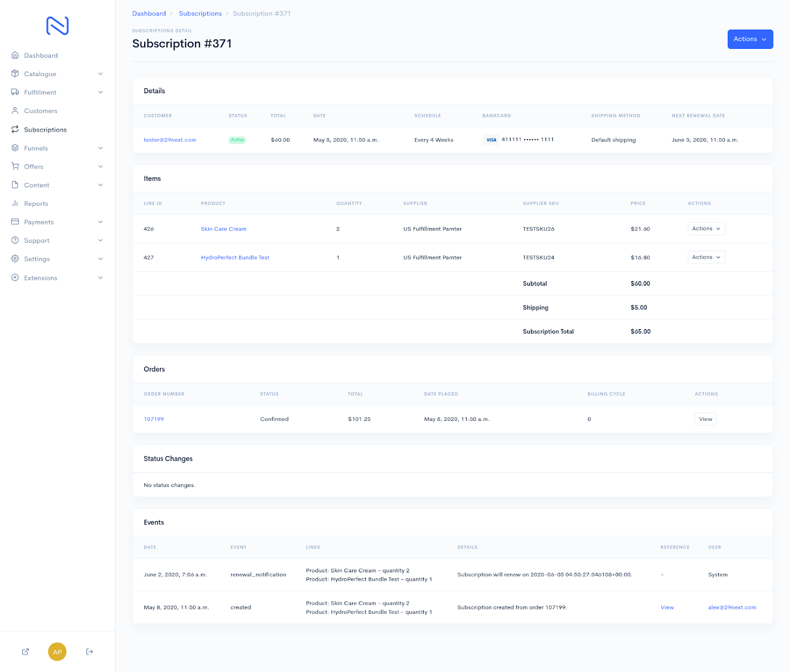Screen dimensions: 790x672
Task: Open alex@29next.com user link
Action: [732, 608]
